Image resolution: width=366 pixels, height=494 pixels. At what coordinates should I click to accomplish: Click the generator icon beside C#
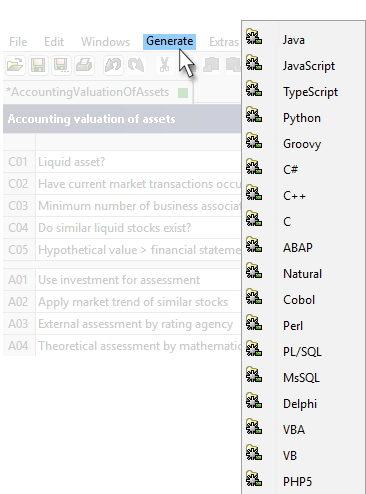click(254, 167)
